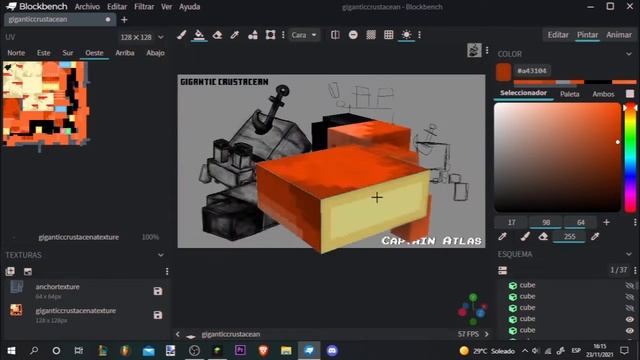640x360 pixels.
Task: Click the brush icon below color picker
Action: pyautogui.click(x=525, y=236)
